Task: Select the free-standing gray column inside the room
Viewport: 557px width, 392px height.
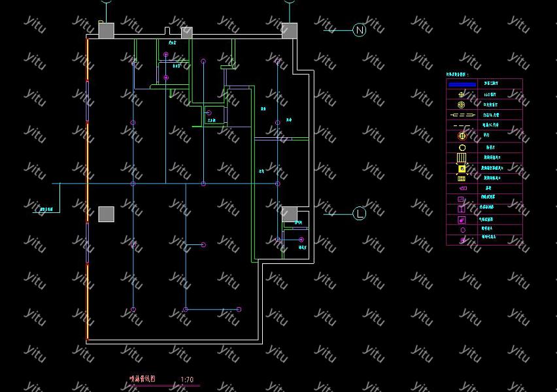Action: pos(106,214)
